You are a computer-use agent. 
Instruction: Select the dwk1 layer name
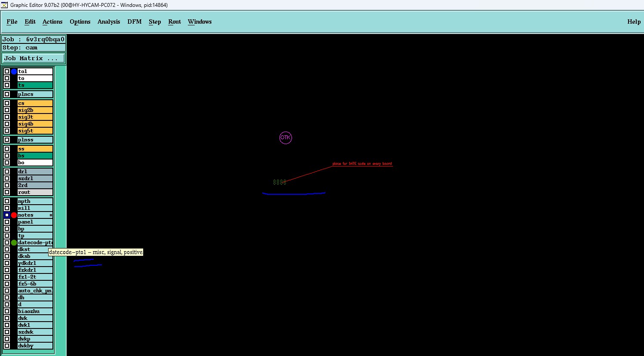pyautogui.click(x=35, y=325)
